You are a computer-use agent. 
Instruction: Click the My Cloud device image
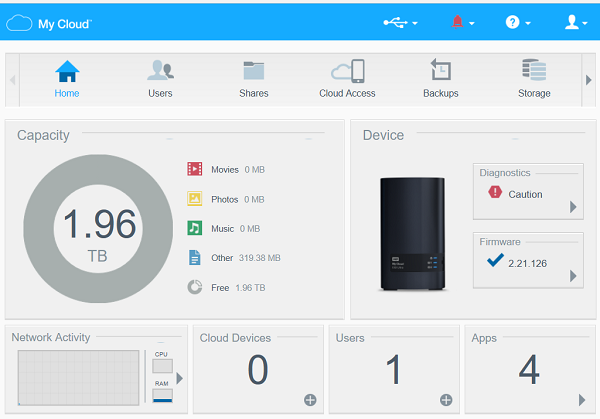[412, 233]
